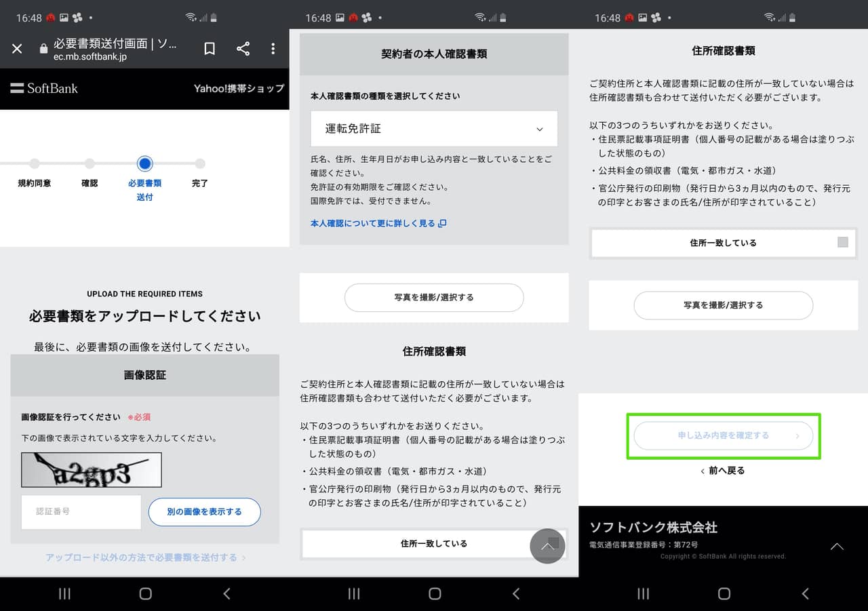Tap 写真を撮影/選択する under 契約者の本人確認書類

pyautogui.click(x=434, y=298)
